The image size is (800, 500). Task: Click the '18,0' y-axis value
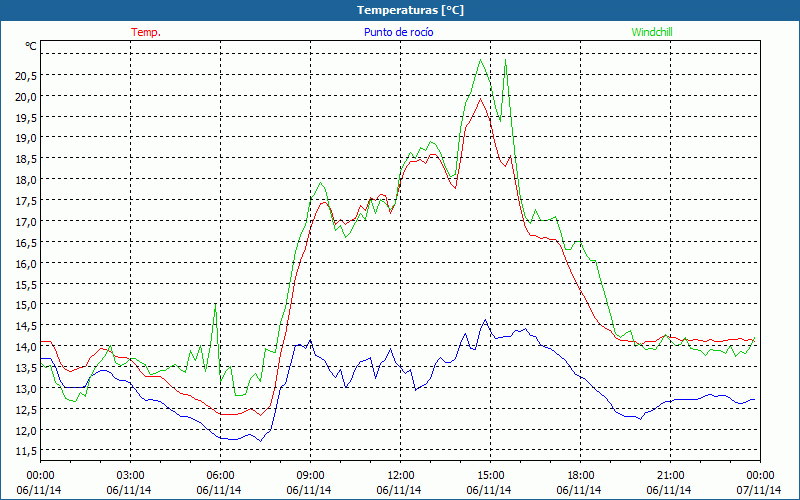point(26,180)
